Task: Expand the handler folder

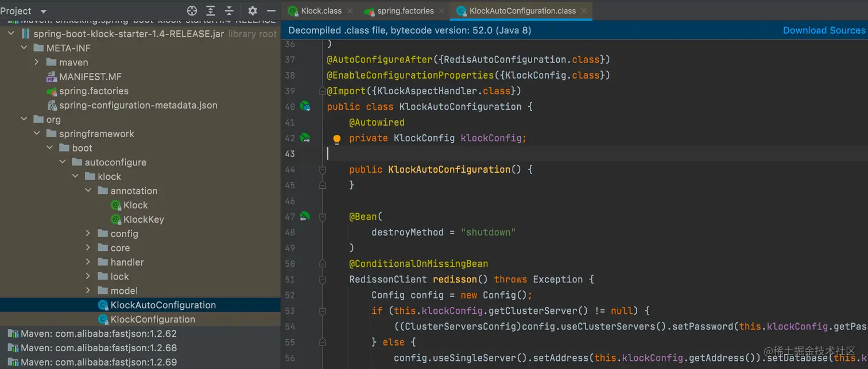Action: point(88,262)
